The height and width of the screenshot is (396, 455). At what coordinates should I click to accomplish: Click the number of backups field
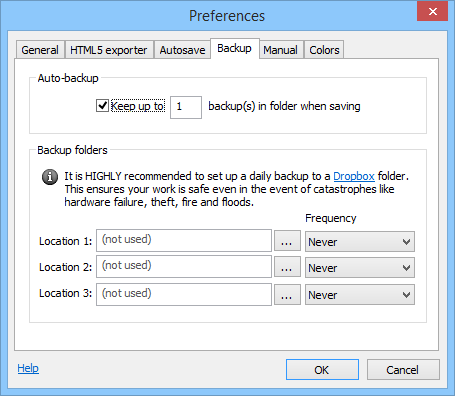tap(186, 107)
